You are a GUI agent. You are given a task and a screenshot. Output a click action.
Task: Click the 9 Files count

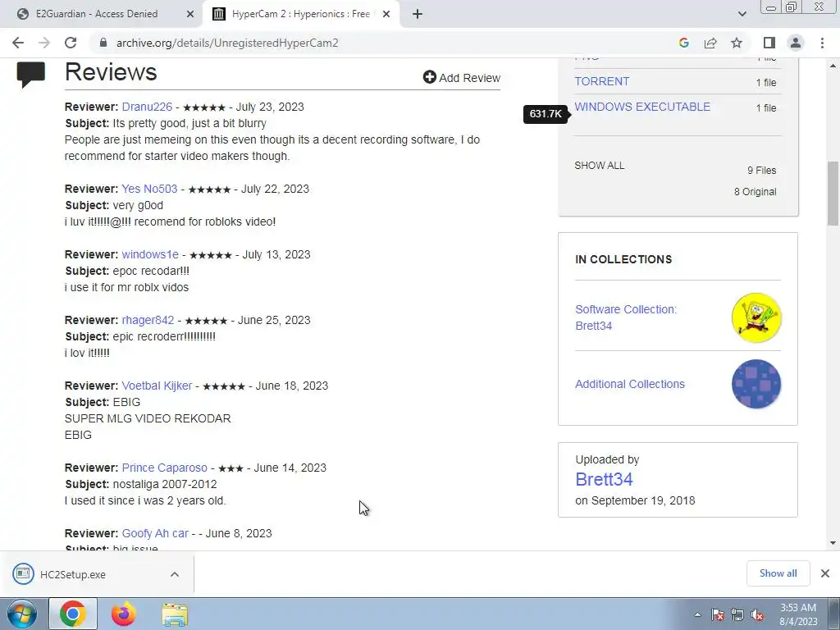[x=762, y=171]
